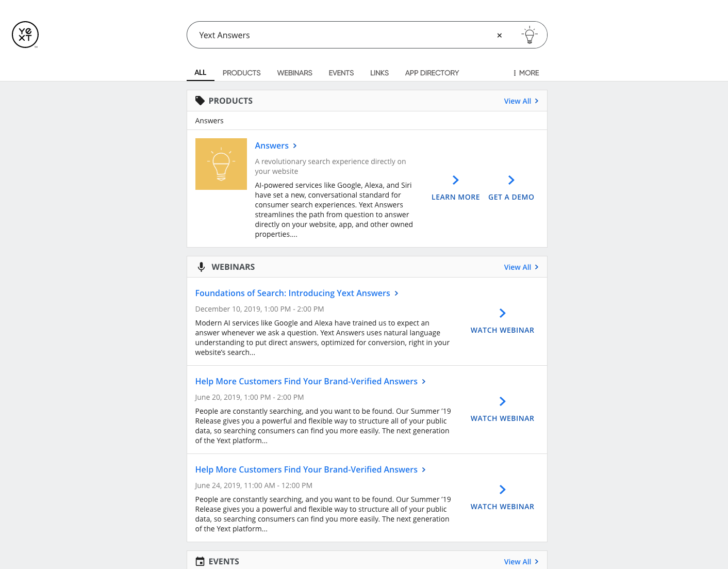The height and width of the screenshot is (569, 728).
Task: Open the LINKS tab
Action: coord(379,73)
